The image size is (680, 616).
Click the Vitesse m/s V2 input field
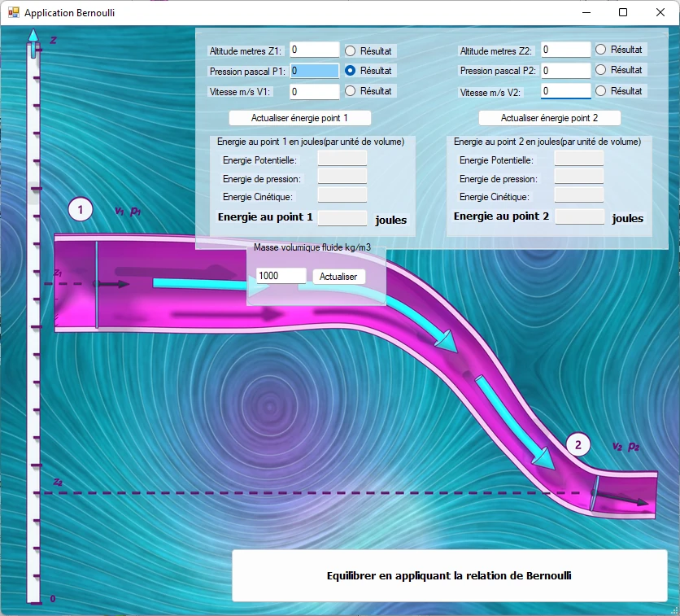pos(565,90)
